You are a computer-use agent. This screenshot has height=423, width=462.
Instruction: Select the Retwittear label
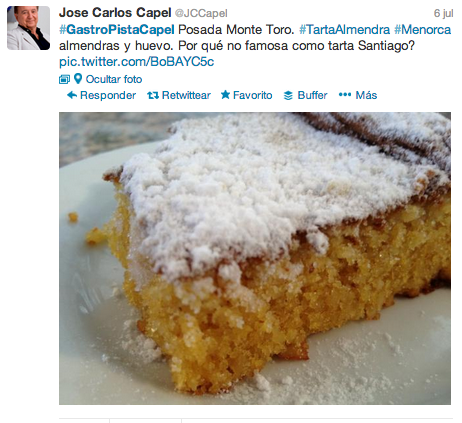[186, 96]
